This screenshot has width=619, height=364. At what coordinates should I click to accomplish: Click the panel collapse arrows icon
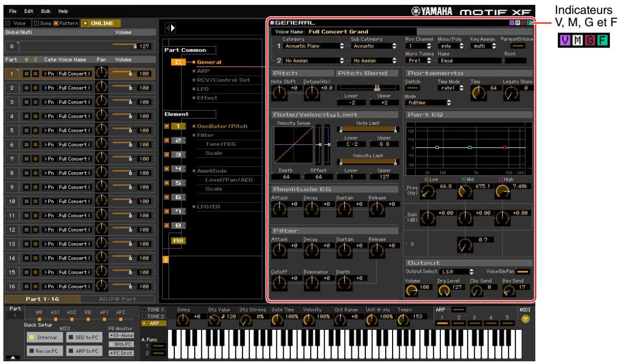[170, 28]
